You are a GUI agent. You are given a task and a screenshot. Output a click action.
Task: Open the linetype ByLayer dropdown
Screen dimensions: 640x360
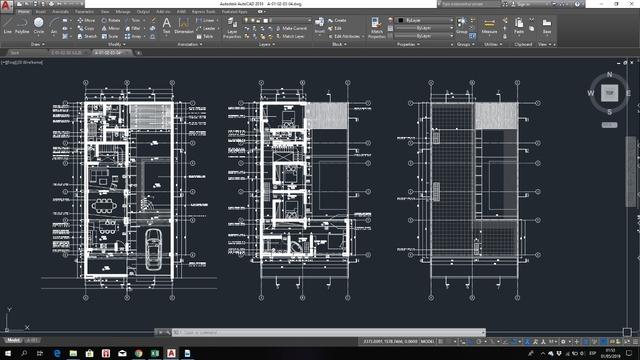[x=424, y=36]
